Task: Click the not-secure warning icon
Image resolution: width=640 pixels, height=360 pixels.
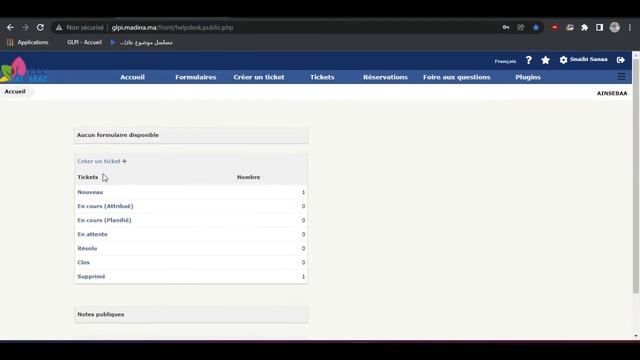Action: pyautogui.click(x=59, y=27)
